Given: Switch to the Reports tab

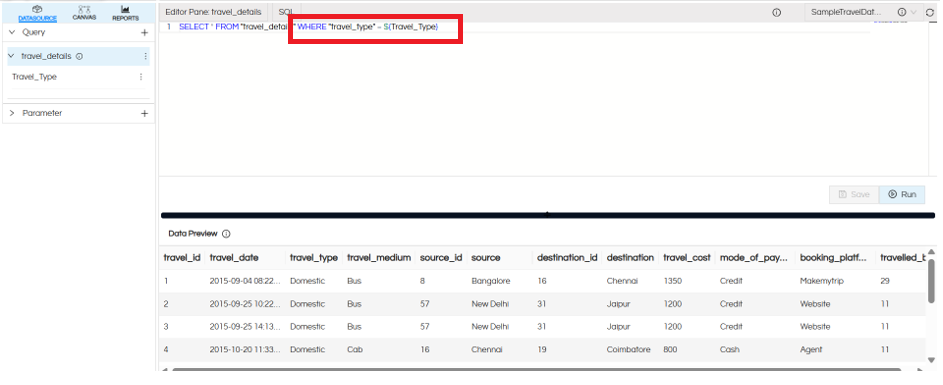Looking at the screenshot, I should (125, 13).
